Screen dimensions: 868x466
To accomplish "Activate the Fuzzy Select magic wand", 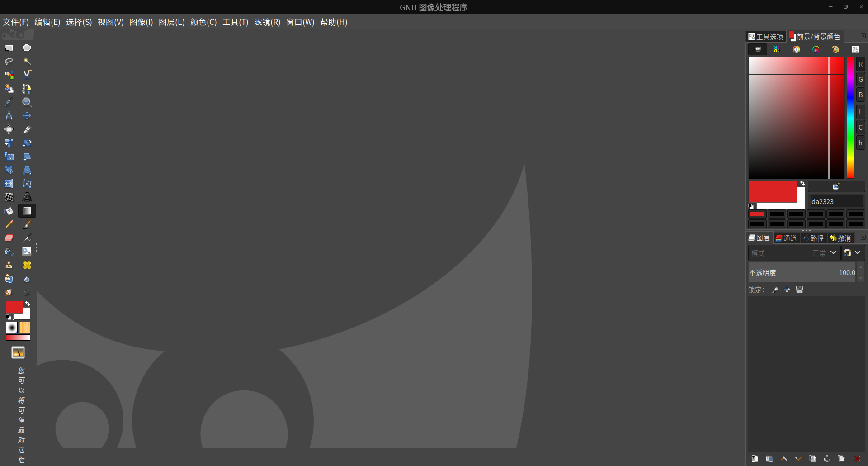I will pos(27,62).
